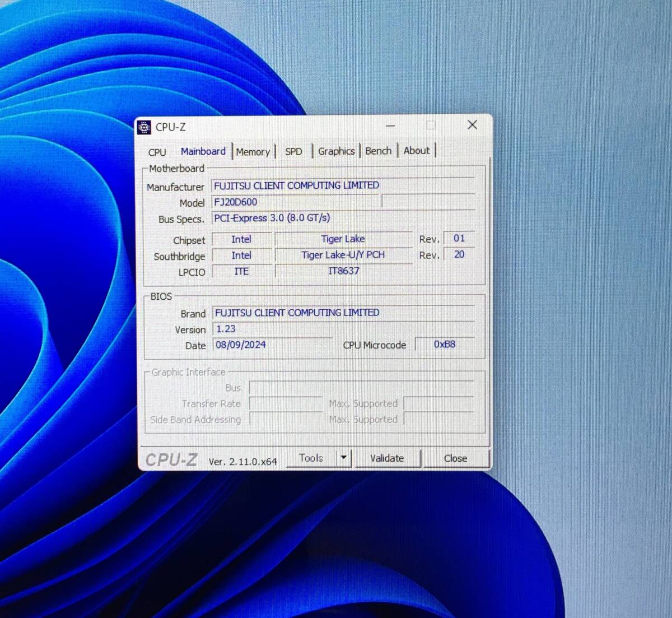Select the Model field FJ20D600
672x618 pixels.
(x=295, y=202)
